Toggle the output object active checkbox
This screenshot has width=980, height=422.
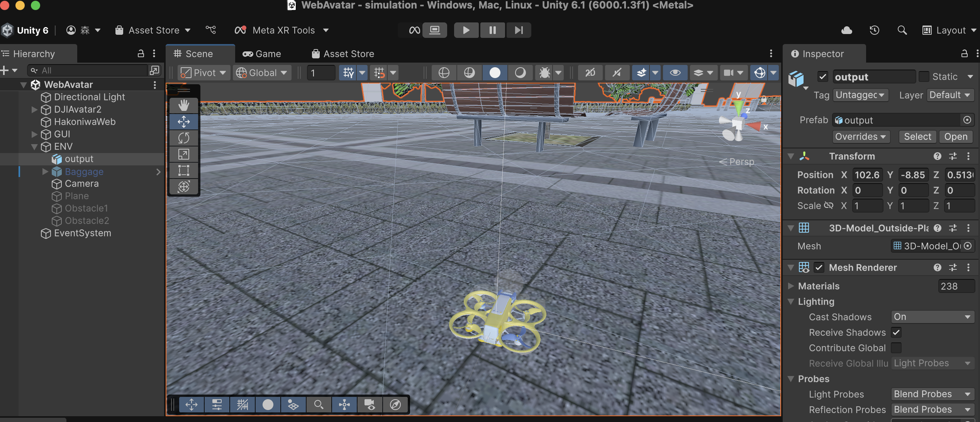click(822, 77)
